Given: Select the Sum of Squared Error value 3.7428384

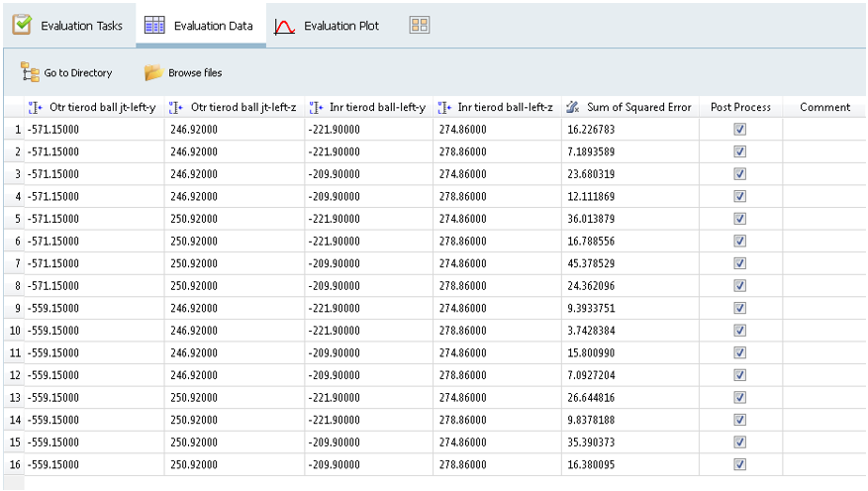Looking at the screenshot, I should tap(592, 331).
